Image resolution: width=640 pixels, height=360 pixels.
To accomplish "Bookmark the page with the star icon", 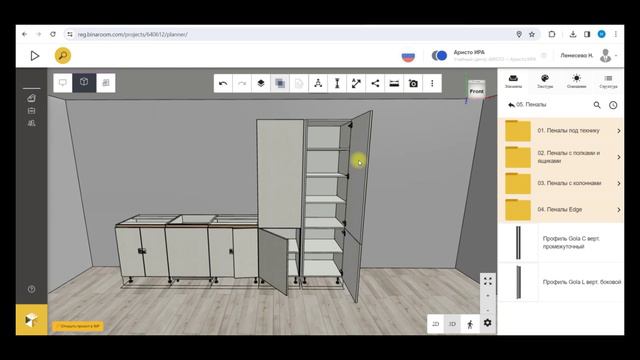I will pyautogui.click(x=532, y=34).
